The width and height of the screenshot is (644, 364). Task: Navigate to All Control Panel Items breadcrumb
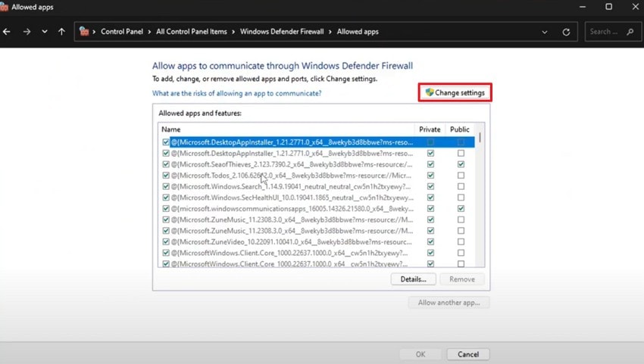(x=192, y=32)
